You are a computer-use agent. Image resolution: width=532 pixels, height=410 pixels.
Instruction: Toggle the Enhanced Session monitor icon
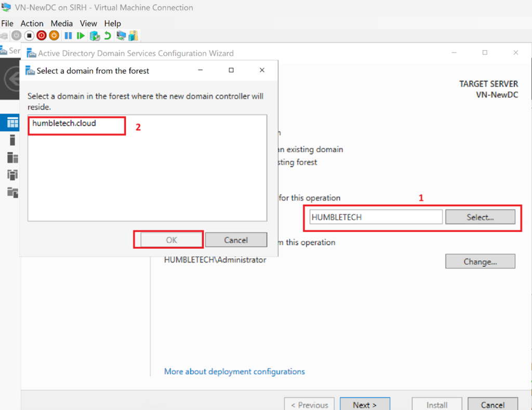(x=121, y=36)
